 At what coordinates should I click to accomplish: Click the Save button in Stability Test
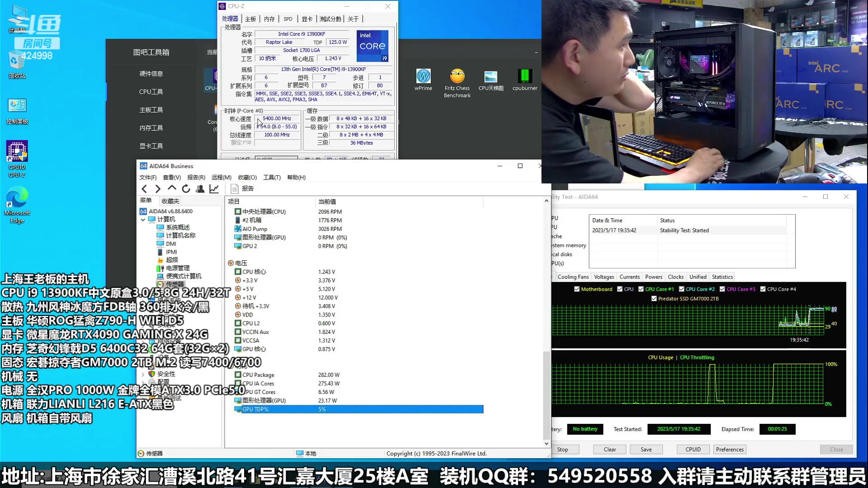coord(646,450)
